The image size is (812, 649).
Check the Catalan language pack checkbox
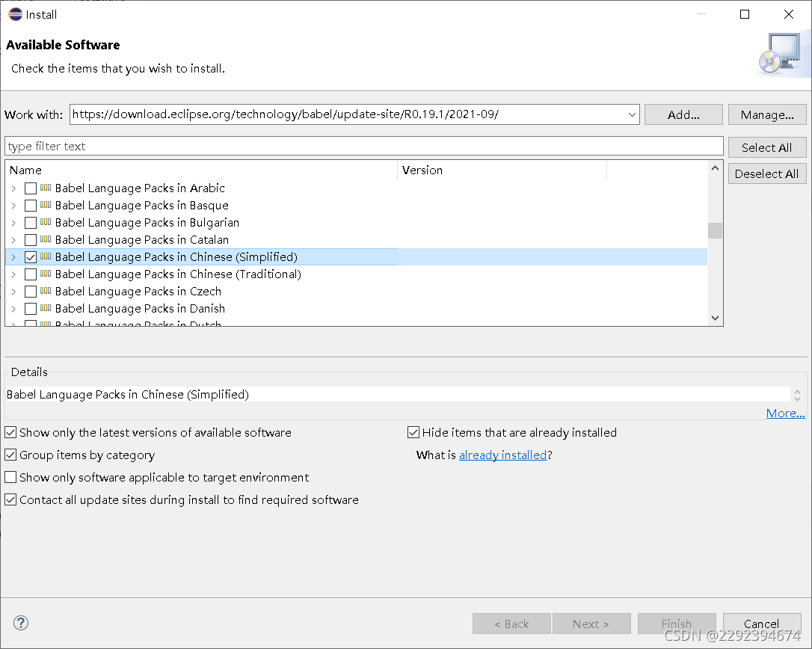(31, 240)
